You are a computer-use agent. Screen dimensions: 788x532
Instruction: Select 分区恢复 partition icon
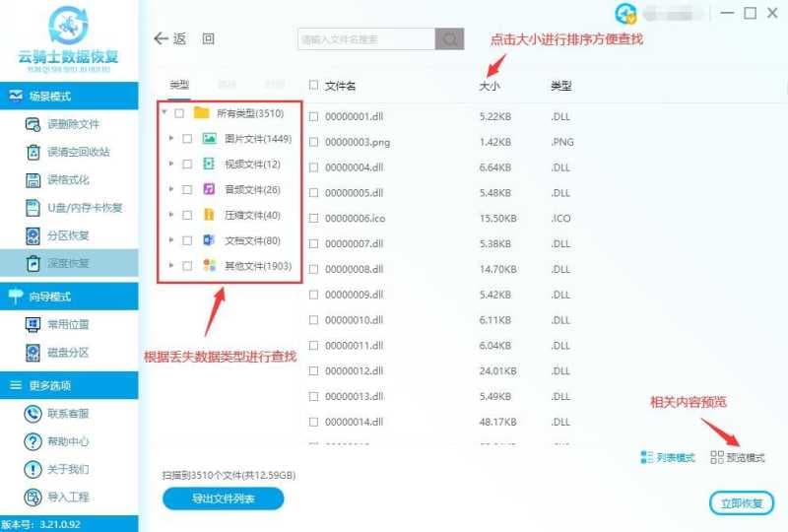[33, 235]
